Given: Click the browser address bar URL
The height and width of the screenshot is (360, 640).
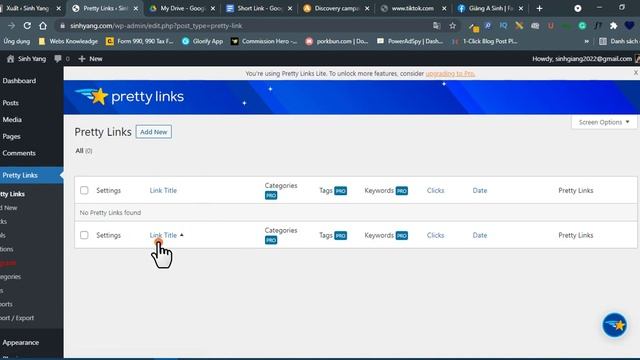Looking at the screenshot, I should click(x=156, y=26).
